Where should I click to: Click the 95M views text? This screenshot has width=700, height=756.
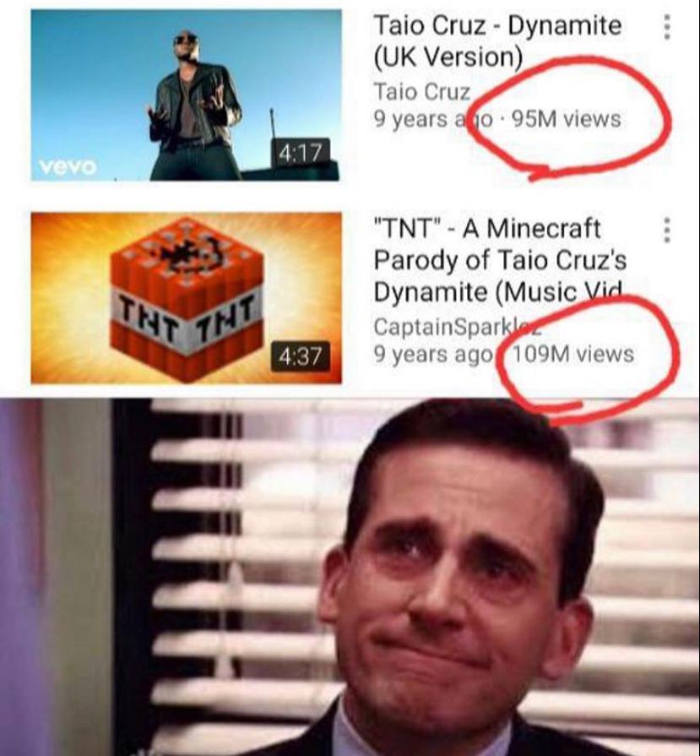(566, 118)
